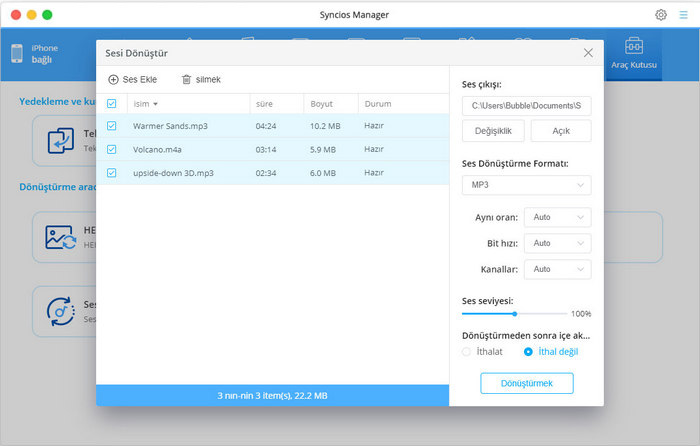Viewport: 700px width, 446px height.
Task: Click the Ses Ekle plus icon
Action: click(113, 79)
